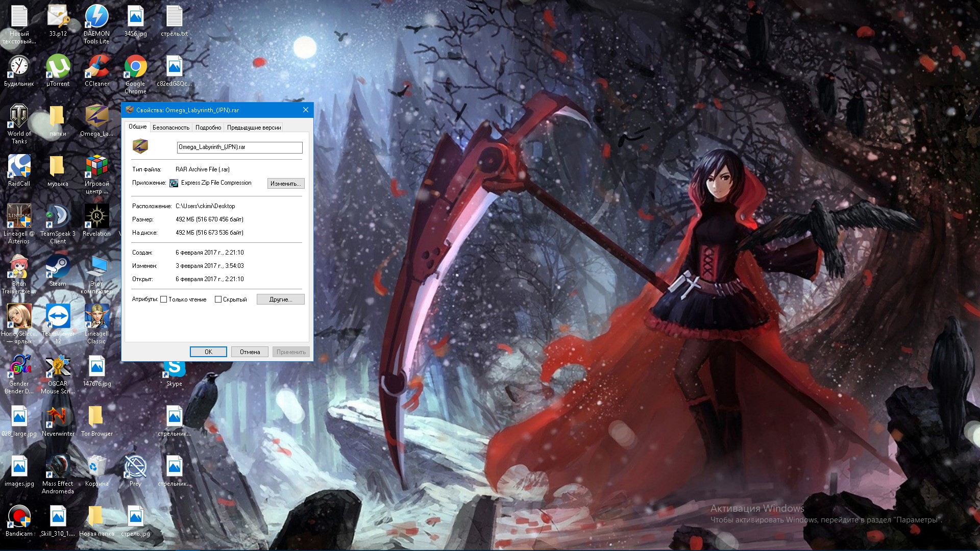Screen dimensions: 980x551
Task: Click the Lineagell @ Asterios shortcut
Action: point(19,224)
